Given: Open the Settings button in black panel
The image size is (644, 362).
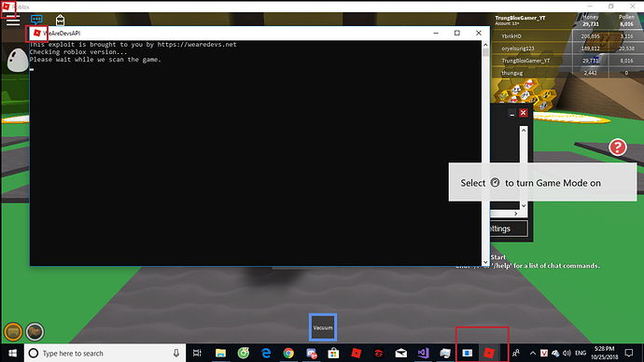Looking at the screenshot, I should pyautogui.click(x=508, y=229).
